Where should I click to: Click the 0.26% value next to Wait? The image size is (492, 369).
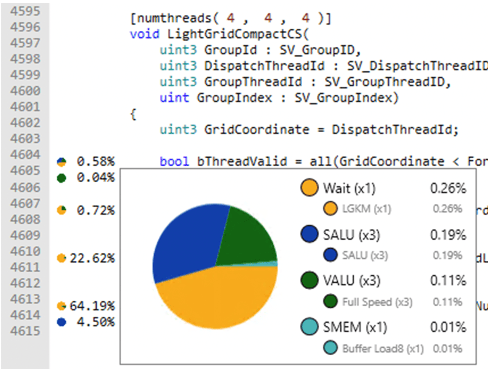[448, 188]
